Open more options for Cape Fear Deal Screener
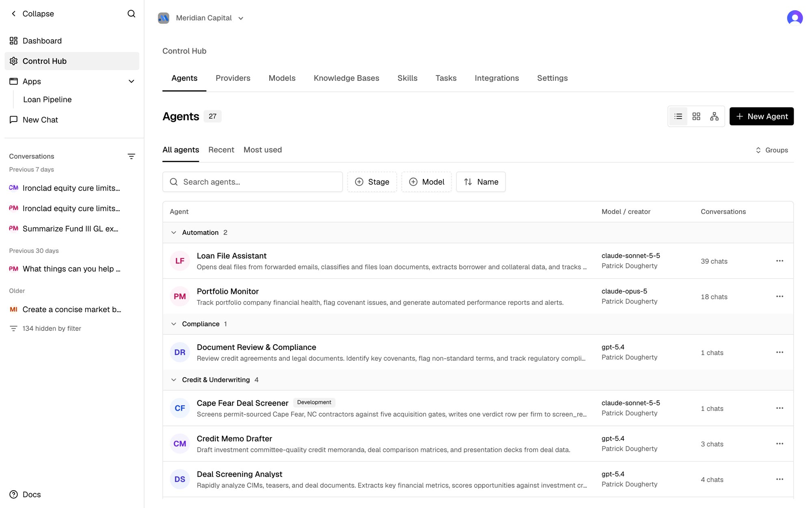Viewport: 812px width, 508px height. [780, 408]
